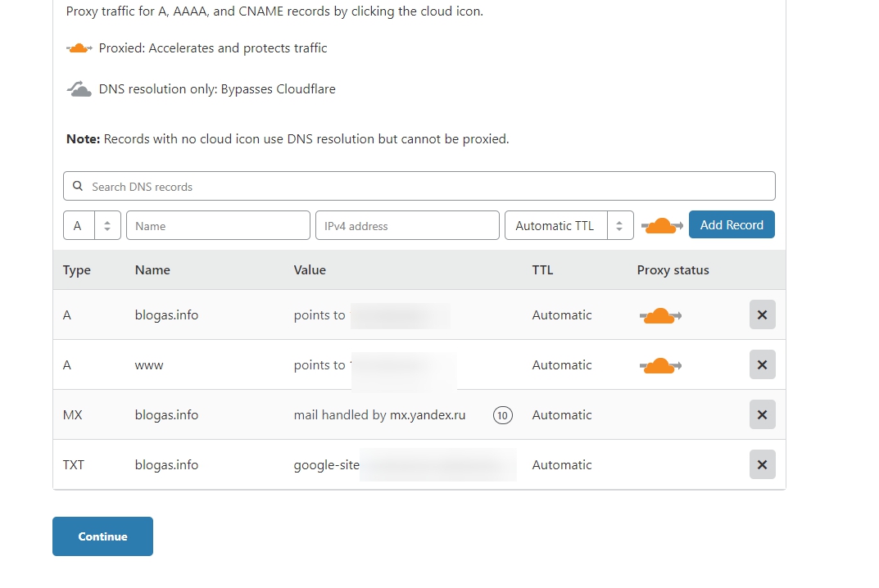Toggle proxy cloud for www A record

tap(660, 365)
